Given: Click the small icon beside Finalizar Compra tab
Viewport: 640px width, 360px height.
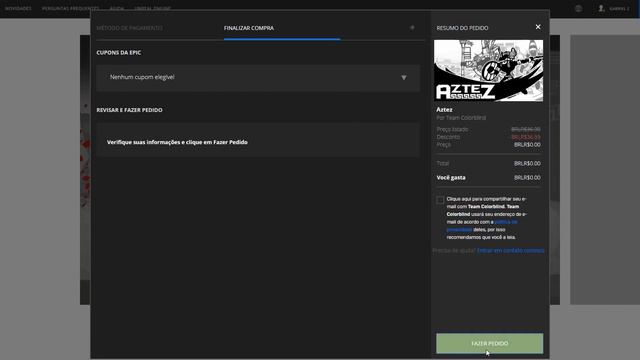Looking at the screenshot, I should tap(412, 27).
